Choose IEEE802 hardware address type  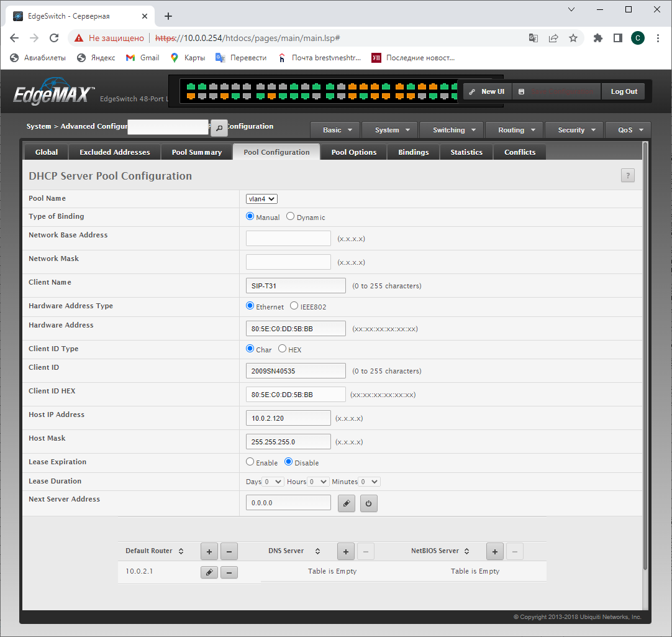point(294,306)
